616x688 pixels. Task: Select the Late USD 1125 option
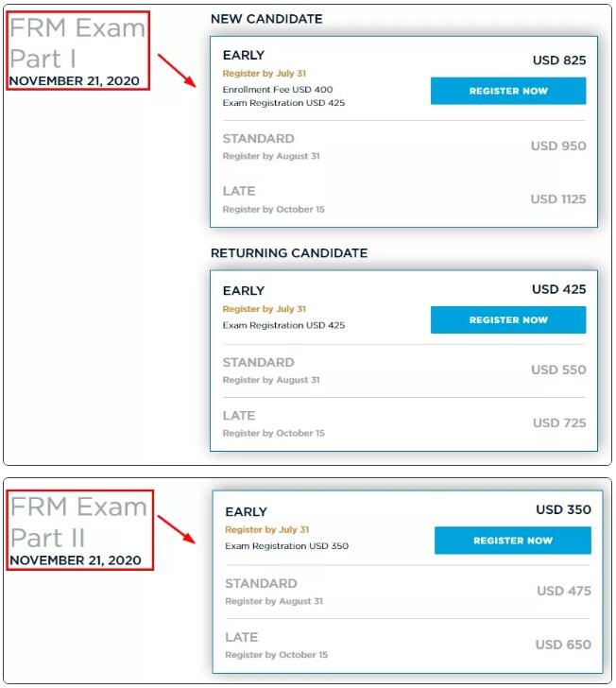coord(403,199)
